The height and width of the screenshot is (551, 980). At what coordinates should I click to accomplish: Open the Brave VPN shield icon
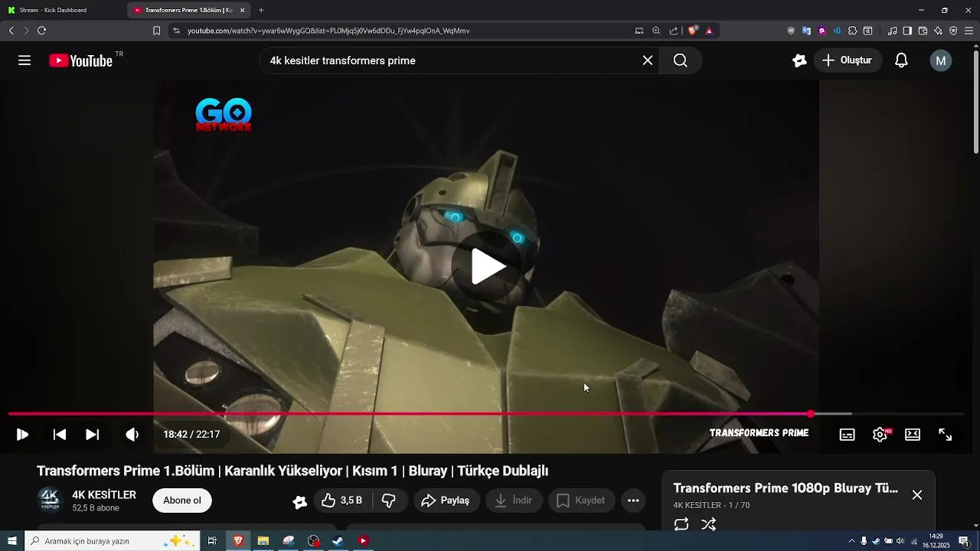pyautogui.click(x=953, y=31)
